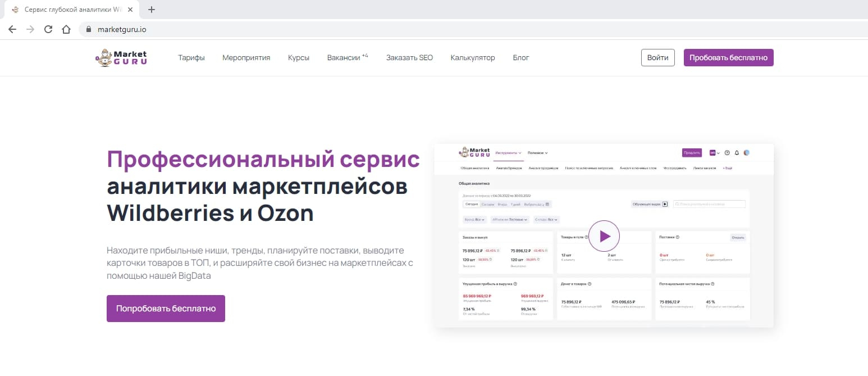Choose the Сегодня period option
The height and width of the screenshot is (376, 868).
[x=472, y=204]
